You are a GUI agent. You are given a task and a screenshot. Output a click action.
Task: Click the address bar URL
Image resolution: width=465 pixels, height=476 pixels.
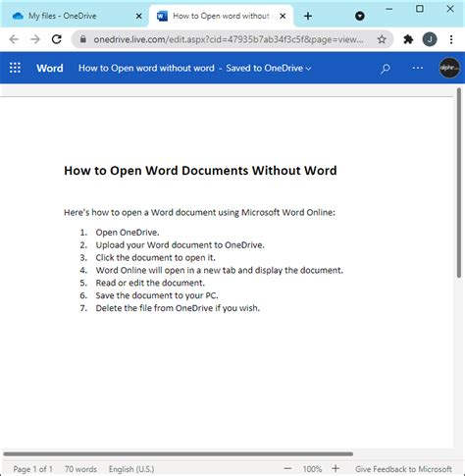(229, 39)
